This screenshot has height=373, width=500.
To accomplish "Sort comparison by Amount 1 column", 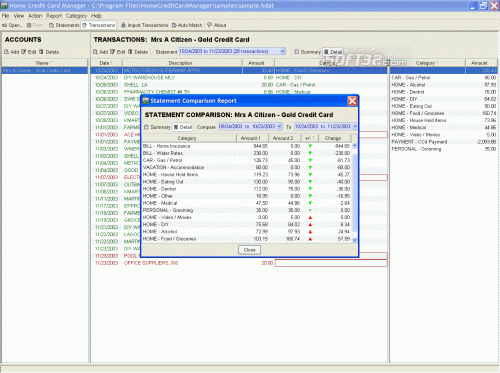I will [x=252, y=138].
